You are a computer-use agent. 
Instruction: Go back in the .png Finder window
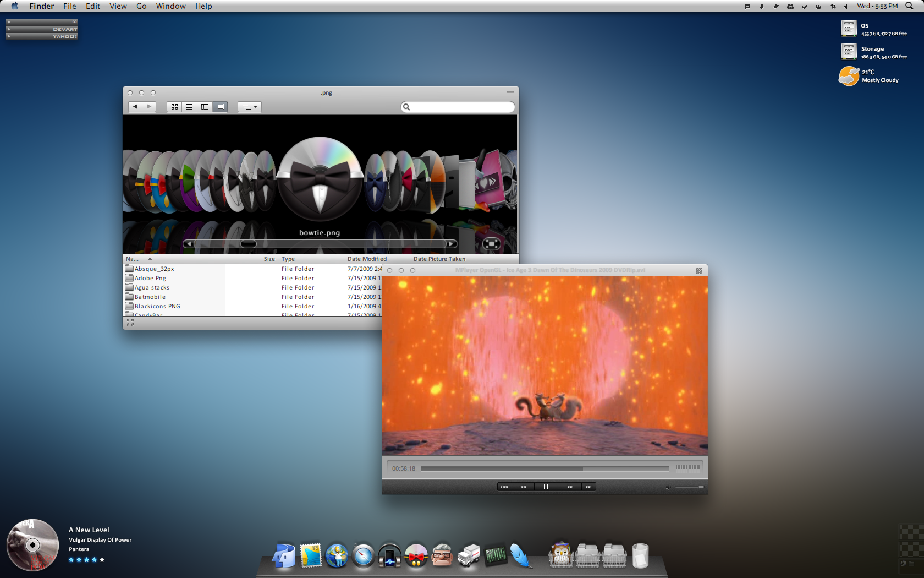pos(135,107)
